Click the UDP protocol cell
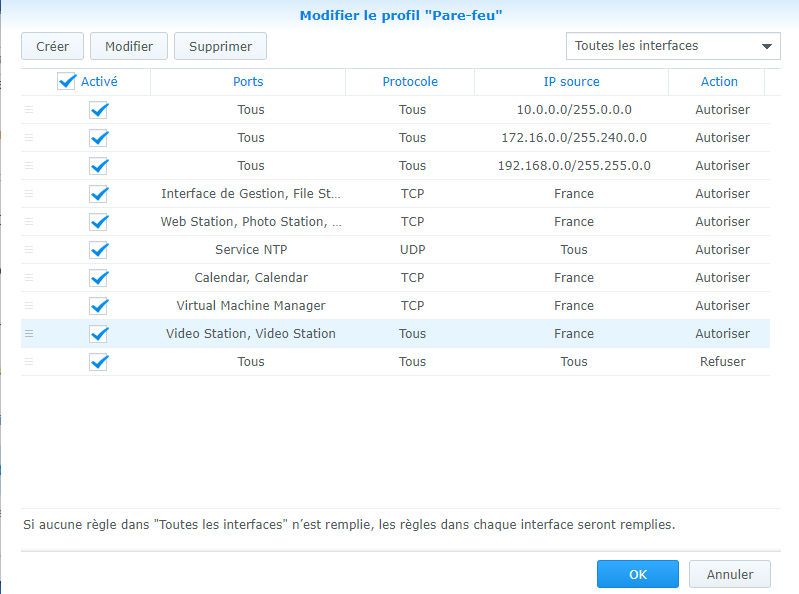 pos(412,250)
